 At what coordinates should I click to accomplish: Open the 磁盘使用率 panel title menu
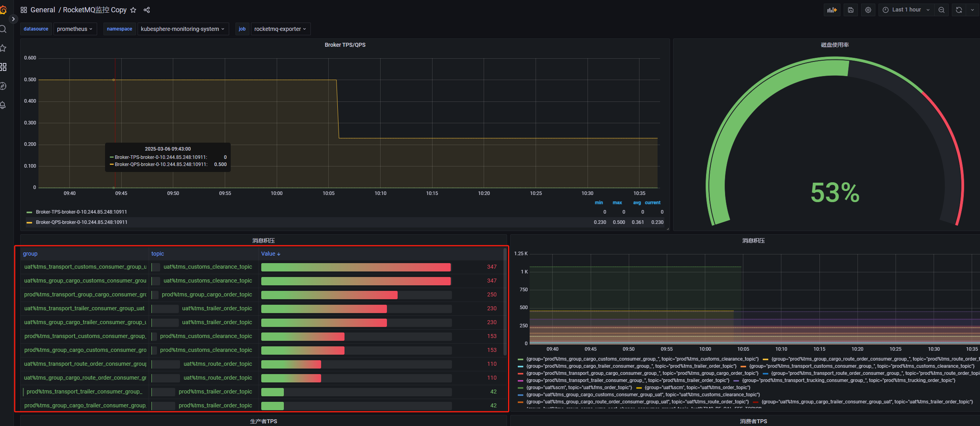coord(835,45)
